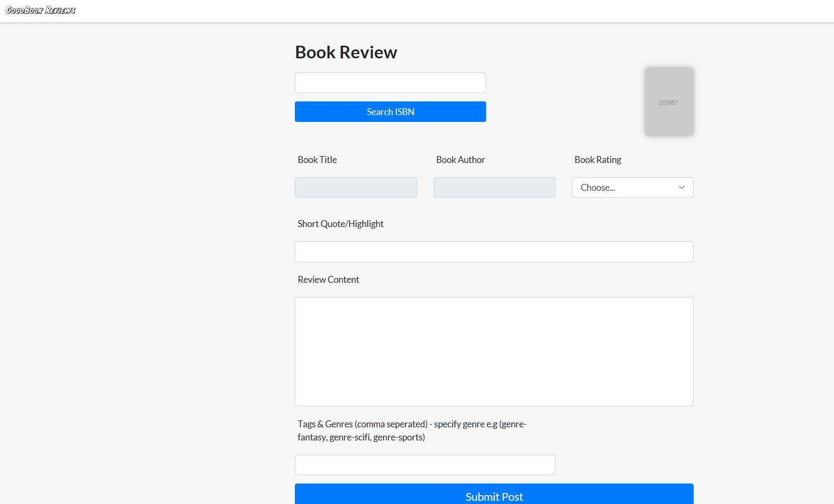Viewport: 834px width, 504px height.
Task: Select the book cover placeholder thumbnail
Action: click(x=669, y=101)
